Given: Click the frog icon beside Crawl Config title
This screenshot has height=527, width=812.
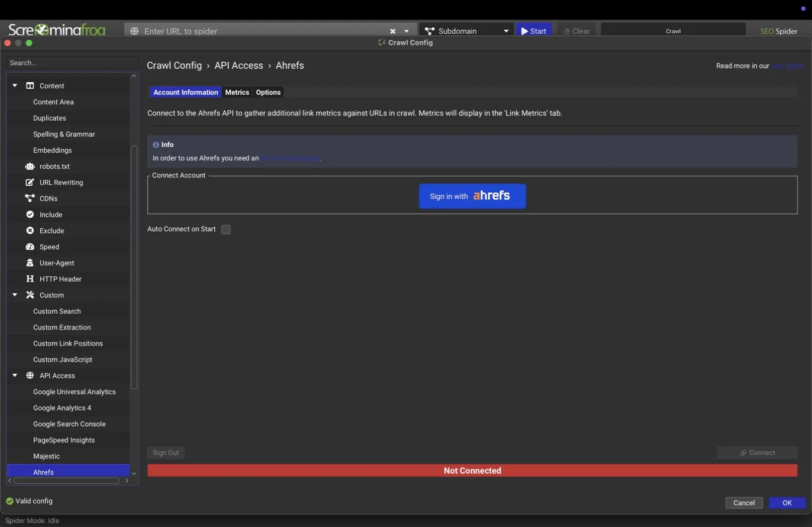Looking at the screenshot, I should (x=382, y=43).
